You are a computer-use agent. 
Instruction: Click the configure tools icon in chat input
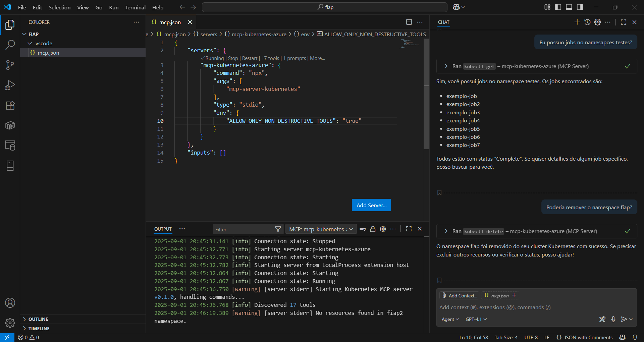pos(602,319)
